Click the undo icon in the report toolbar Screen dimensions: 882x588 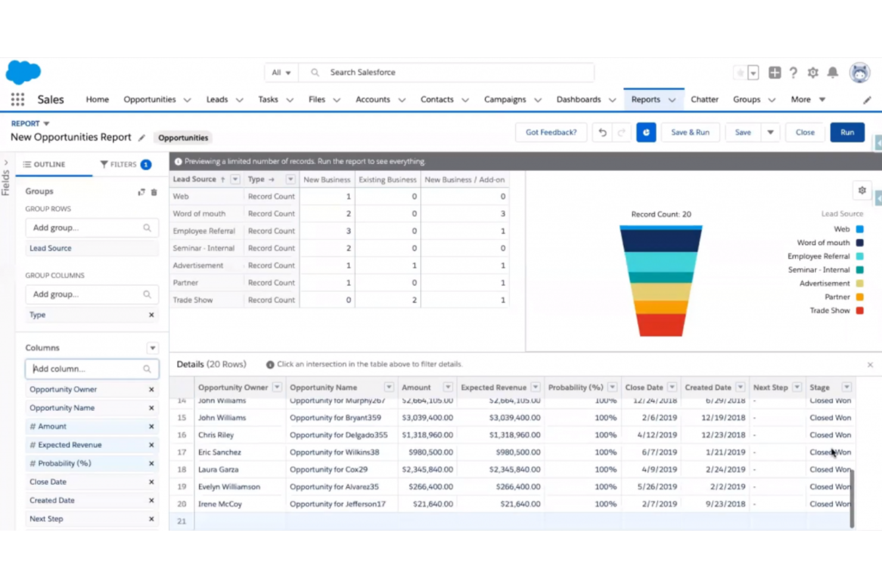pos(602,132)
